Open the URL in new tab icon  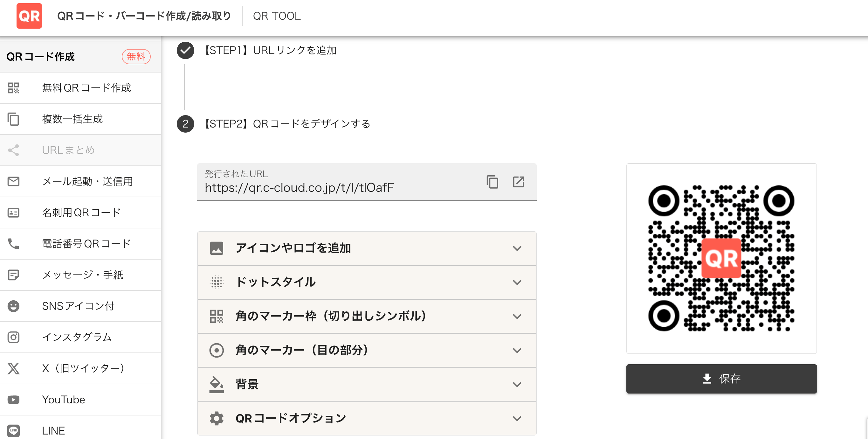(x=518, y=182)
